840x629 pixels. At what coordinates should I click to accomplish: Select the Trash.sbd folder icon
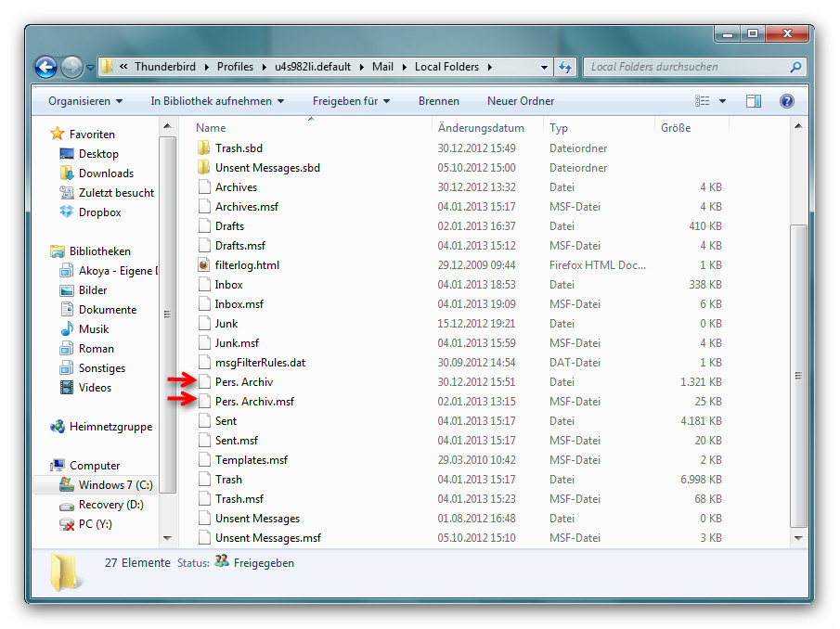coord(203,148)
